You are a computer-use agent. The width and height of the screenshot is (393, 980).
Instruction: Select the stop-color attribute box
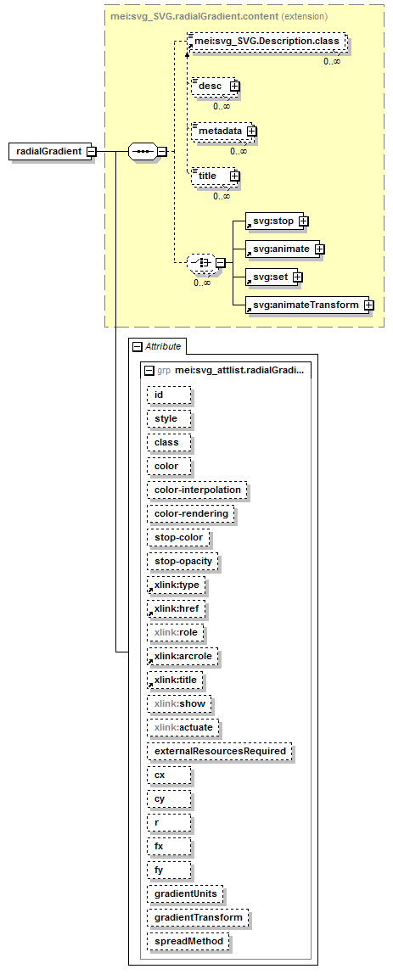pos(179,537)
